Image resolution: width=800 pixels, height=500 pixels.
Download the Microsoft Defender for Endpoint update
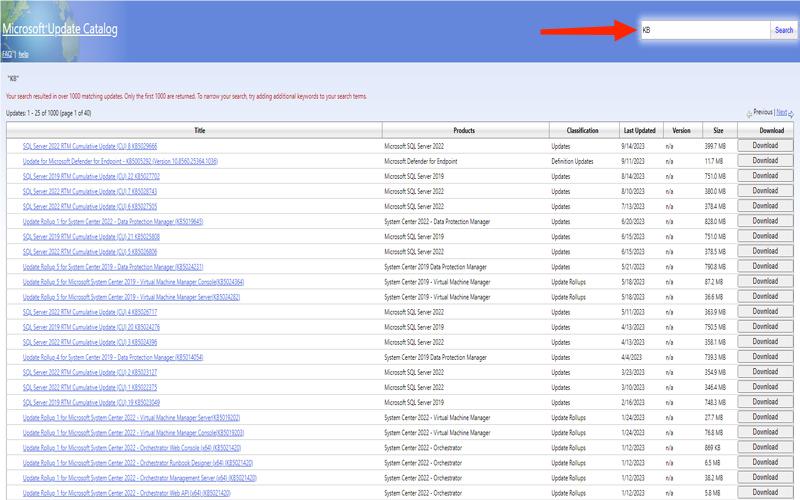(x=765, y=161)
